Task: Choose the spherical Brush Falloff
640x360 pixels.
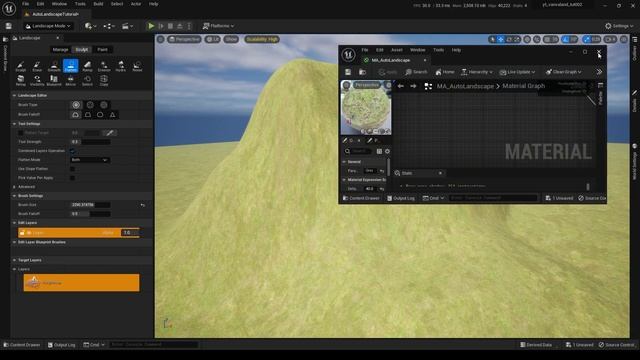Action: 100,115
